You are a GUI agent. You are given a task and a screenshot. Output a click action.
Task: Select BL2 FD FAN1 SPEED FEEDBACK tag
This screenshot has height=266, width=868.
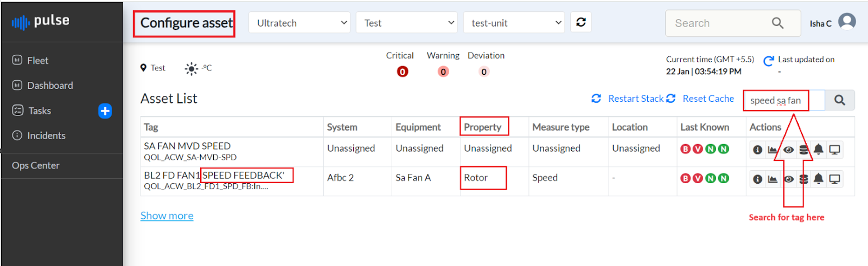[214, 176]
